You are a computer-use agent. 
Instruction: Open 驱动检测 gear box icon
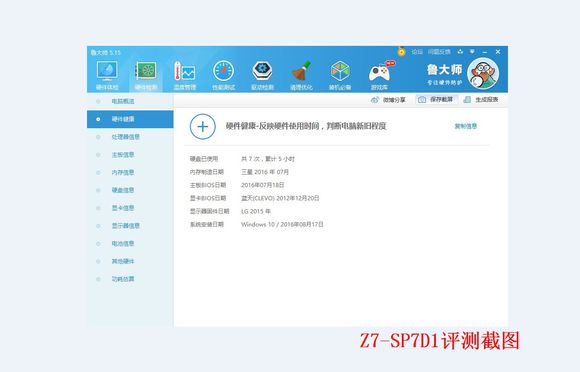[x=262, y=71]
